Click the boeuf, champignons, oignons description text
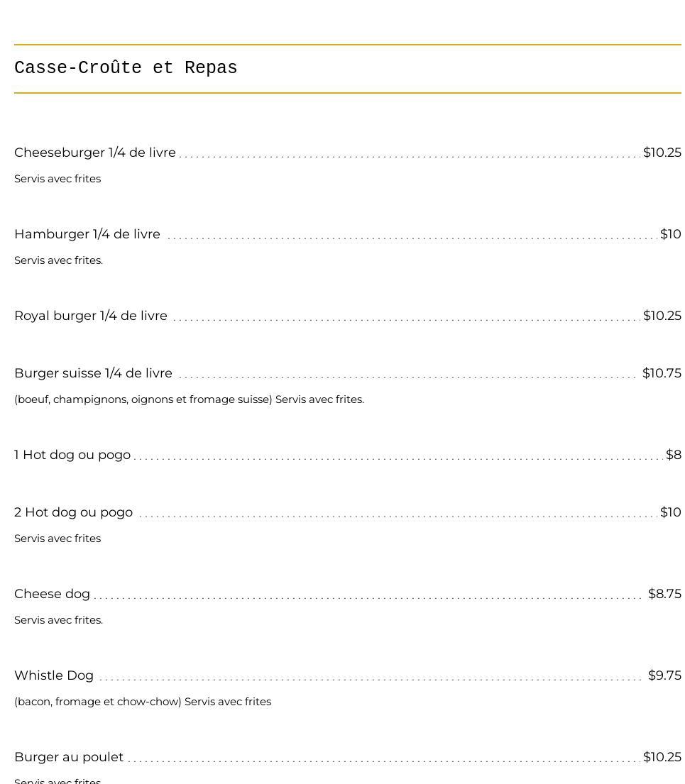The width and height of the screenshot is (685, 784). point(189,399)
